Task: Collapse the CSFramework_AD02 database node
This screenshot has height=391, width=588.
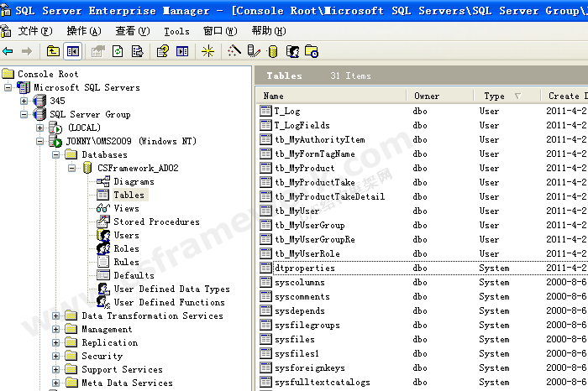Action: (72, 169)
